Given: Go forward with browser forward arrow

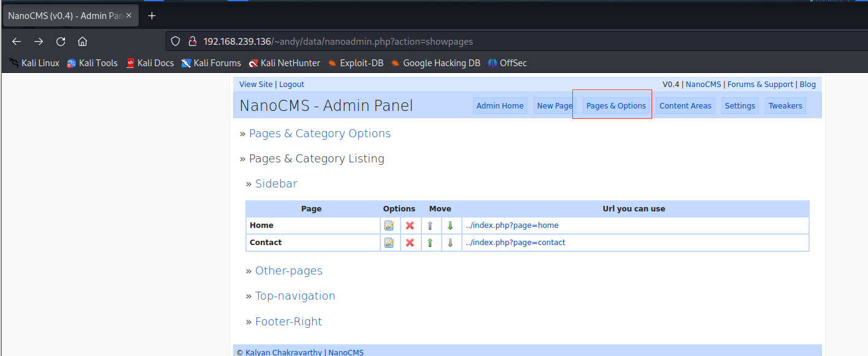Looking at the screenshot, I should (39, 42).
